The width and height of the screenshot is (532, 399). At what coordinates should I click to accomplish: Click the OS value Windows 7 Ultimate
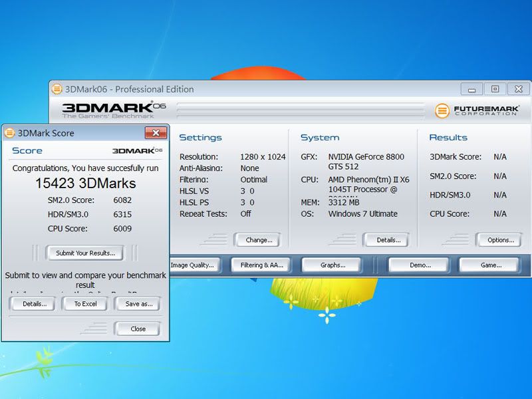pos(362,213)
